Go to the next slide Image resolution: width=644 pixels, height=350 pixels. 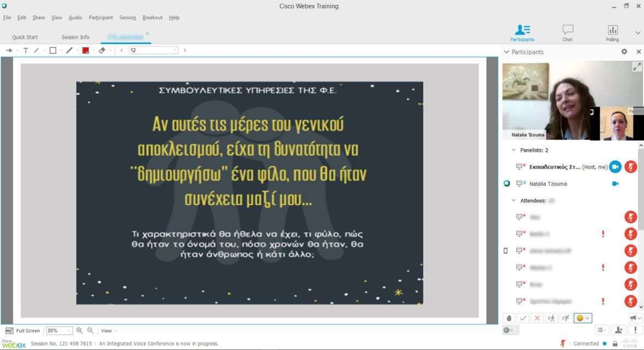click(x=185, y=50)
